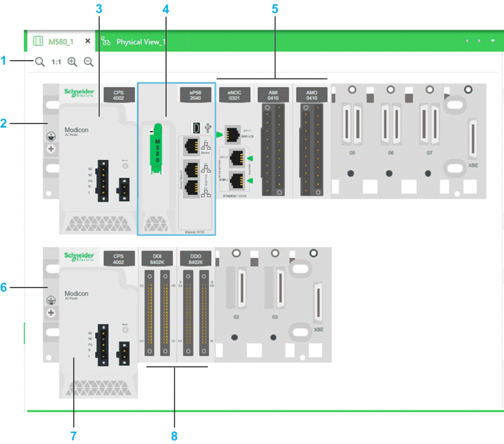Viewport: 504px width, 444px height.
Task: Click the ground symbol on the upper rack
Action: [x=51, y=136]
